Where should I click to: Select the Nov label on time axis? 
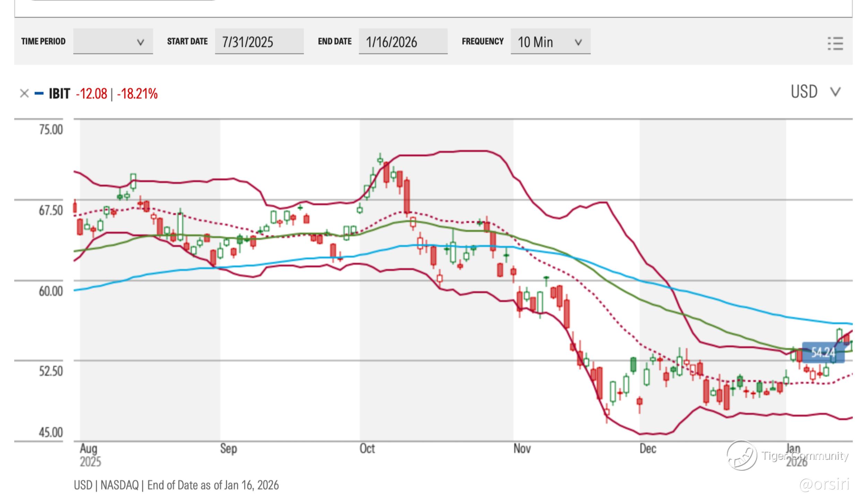click(522, 449)
